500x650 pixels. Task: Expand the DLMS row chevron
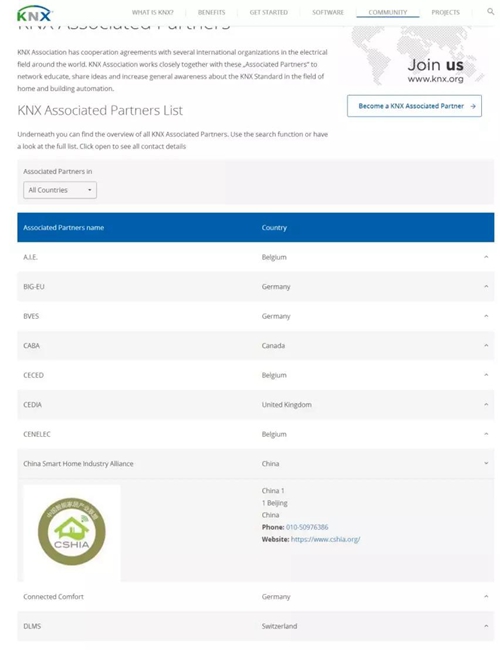(486, 626)
